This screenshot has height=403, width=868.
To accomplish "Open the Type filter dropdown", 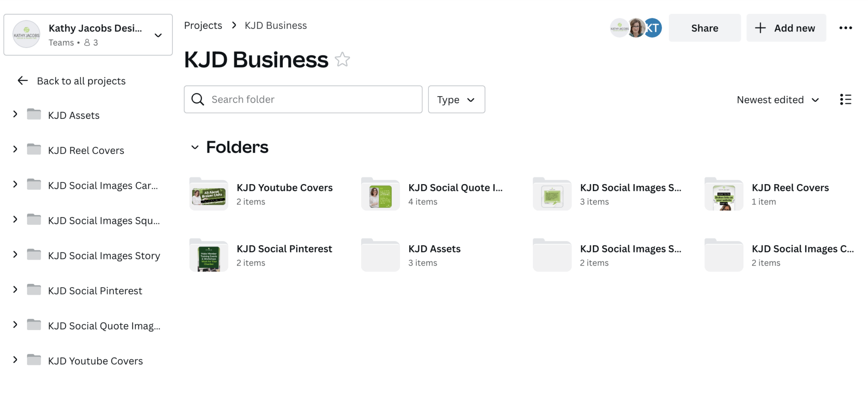I will click(456, 99).
